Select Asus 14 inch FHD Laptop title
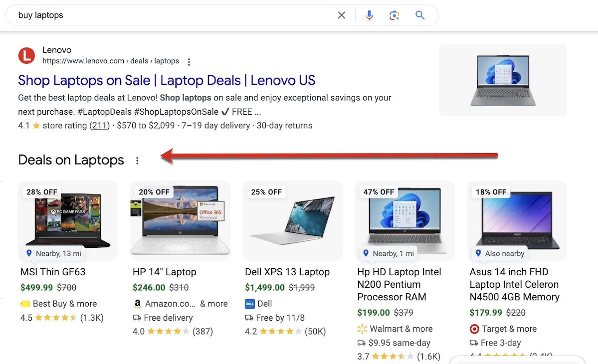 [x=514, y=285]
